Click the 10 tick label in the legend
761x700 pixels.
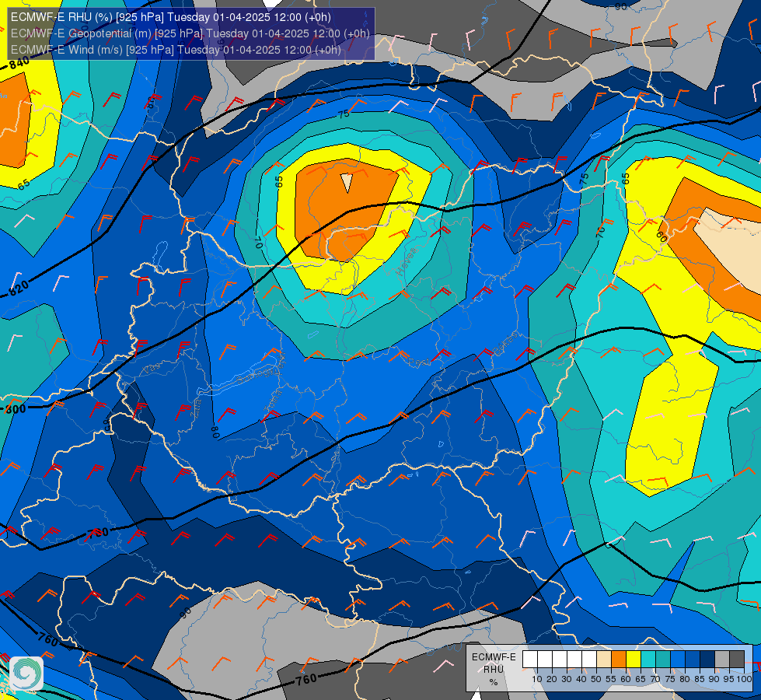tap(537, 679)
